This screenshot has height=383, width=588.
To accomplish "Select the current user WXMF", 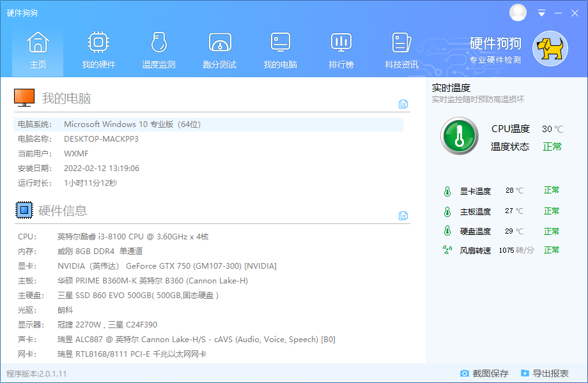I will [76, 153].
